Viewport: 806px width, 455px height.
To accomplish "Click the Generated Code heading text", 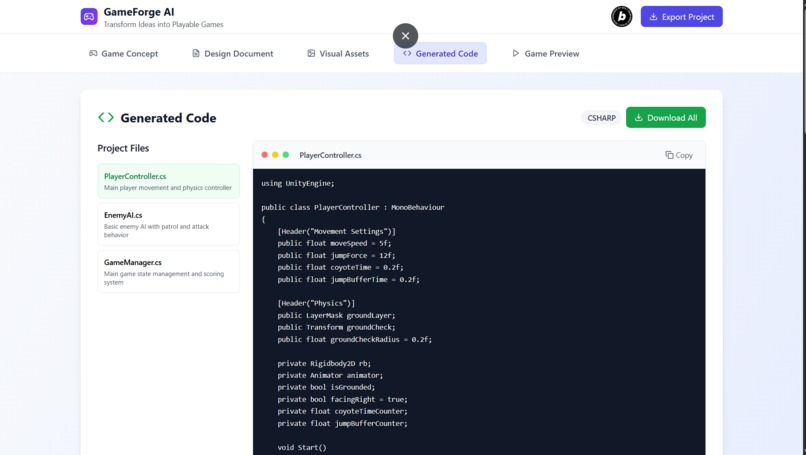I will tap(168, 118).
